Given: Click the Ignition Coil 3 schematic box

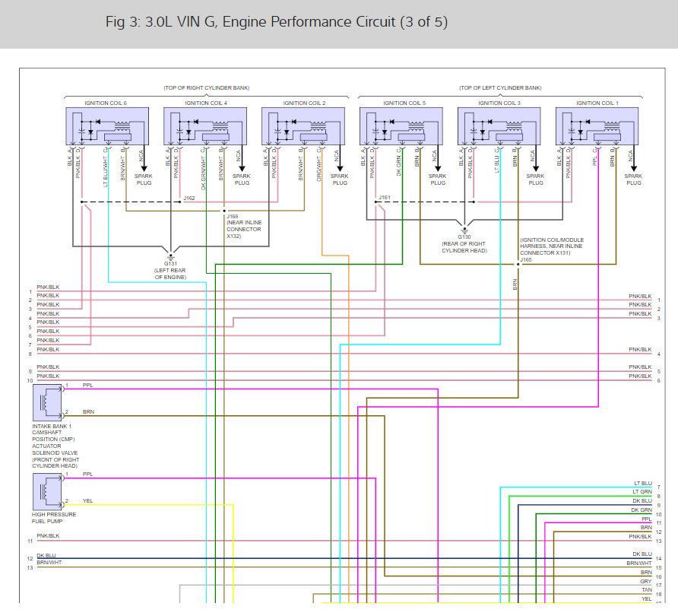Looking at the screenshot, I should 499,126.
